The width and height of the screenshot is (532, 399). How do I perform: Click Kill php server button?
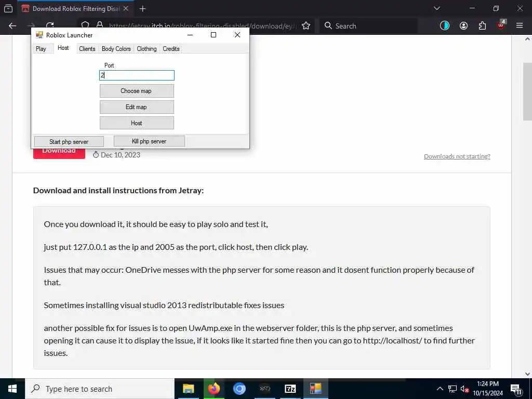(149, 141)
